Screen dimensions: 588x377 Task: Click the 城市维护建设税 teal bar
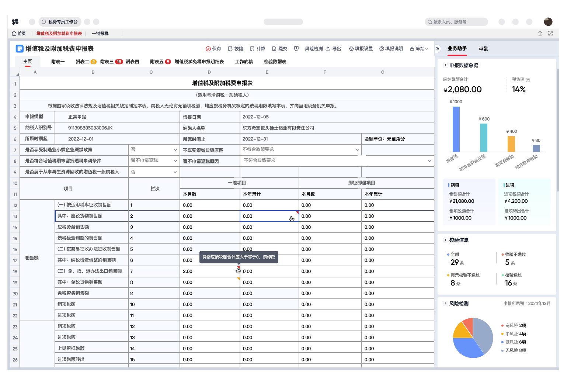coord(483,138)
